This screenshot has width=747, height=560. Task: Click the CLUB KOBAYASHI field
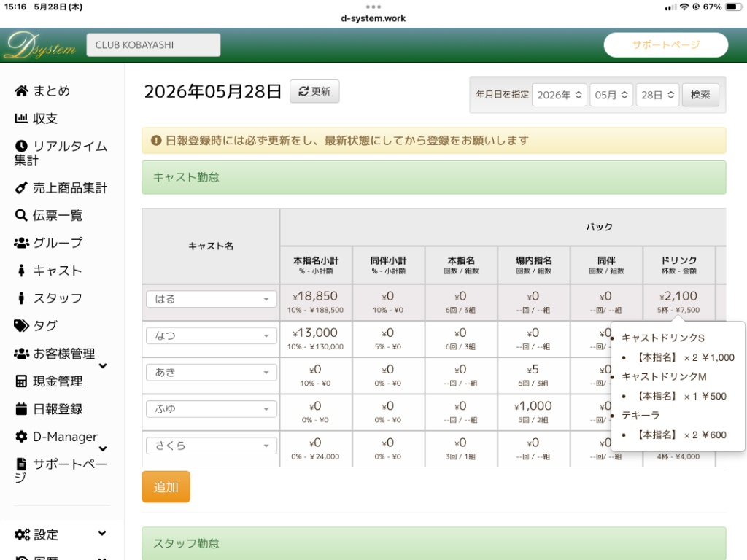pyautogui.click(x=153, y=44)
